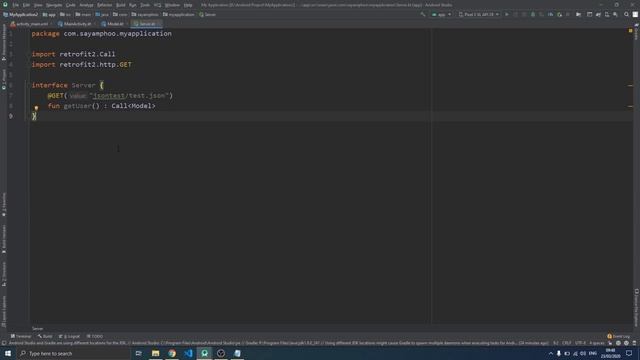This screenshot has width=640, height=360.
Task: Click MyApplication2 breadcrumb in navigation bar
Action: coord(20,14)
